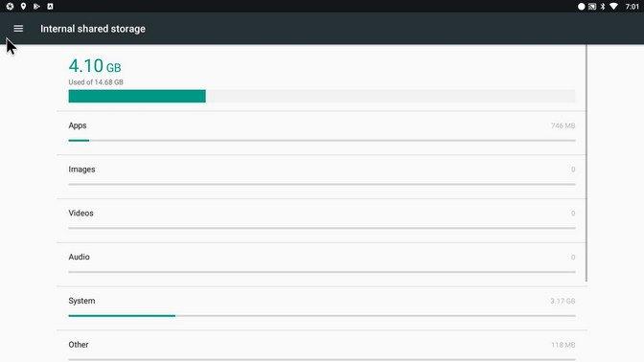This screenshot has height=362, width=644.
Task: Tap the cast screen status icon
Action: pos(592,6)
